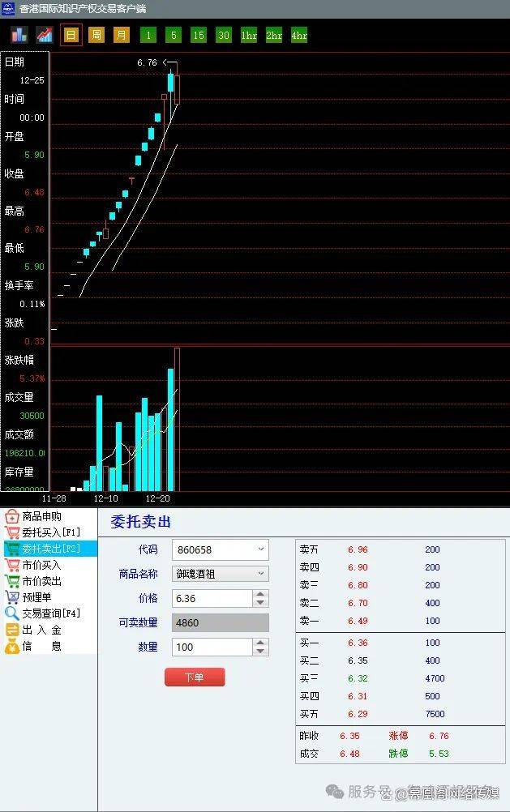Open 市价卖出 menu item
This screenshot has height=812, width=510.
49,581
